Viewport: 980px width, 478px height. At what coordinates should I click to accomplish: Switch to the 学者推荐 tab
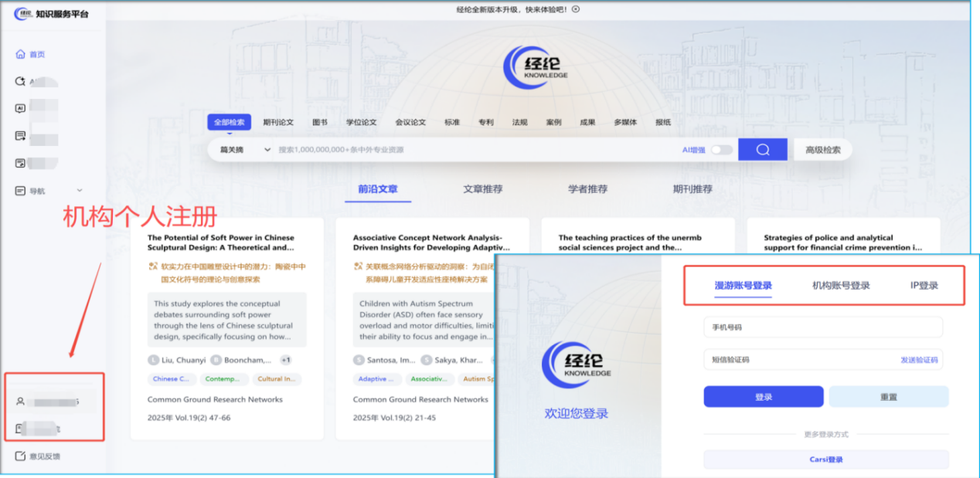587,189
